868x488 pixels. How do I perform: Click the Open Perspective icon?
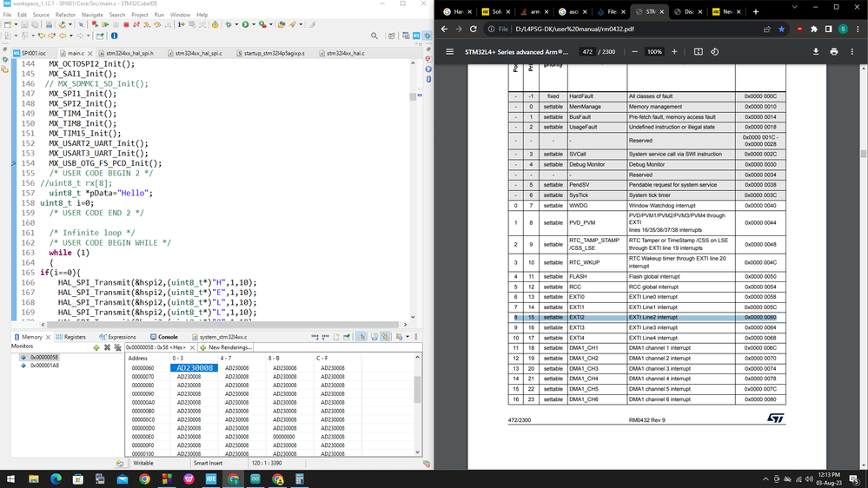pyautogui.click(x=391, y=36)
